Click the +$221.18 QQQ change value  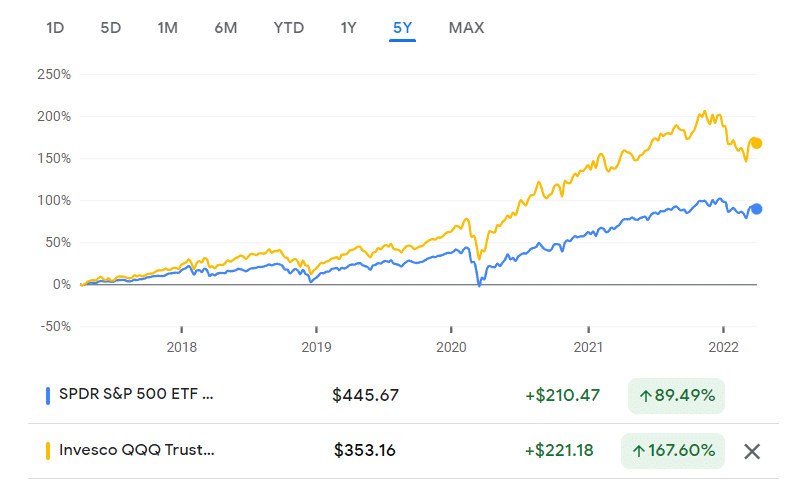point(559,450)
